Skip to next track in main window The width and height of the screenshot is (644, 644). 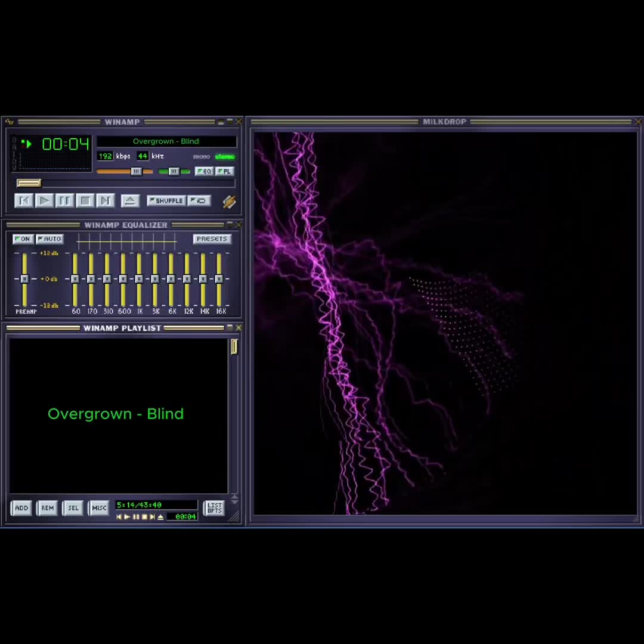coord(105,201)
